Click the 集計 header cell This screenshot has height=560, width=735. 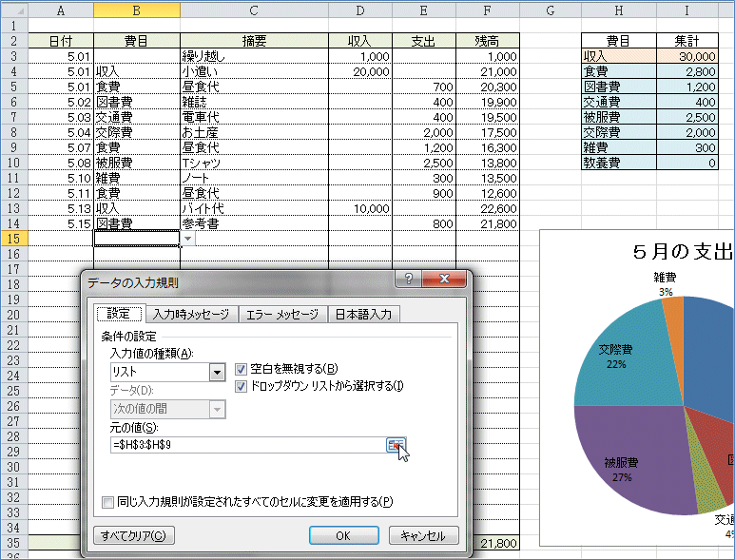pos(687,41)
